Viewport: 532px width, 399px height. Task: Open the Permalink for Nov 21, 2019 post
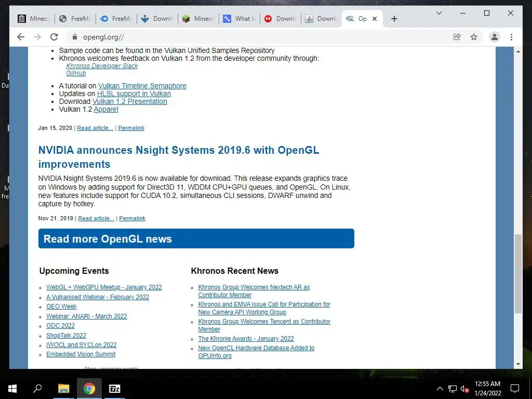pyautogui.click(x=132, y=219)
